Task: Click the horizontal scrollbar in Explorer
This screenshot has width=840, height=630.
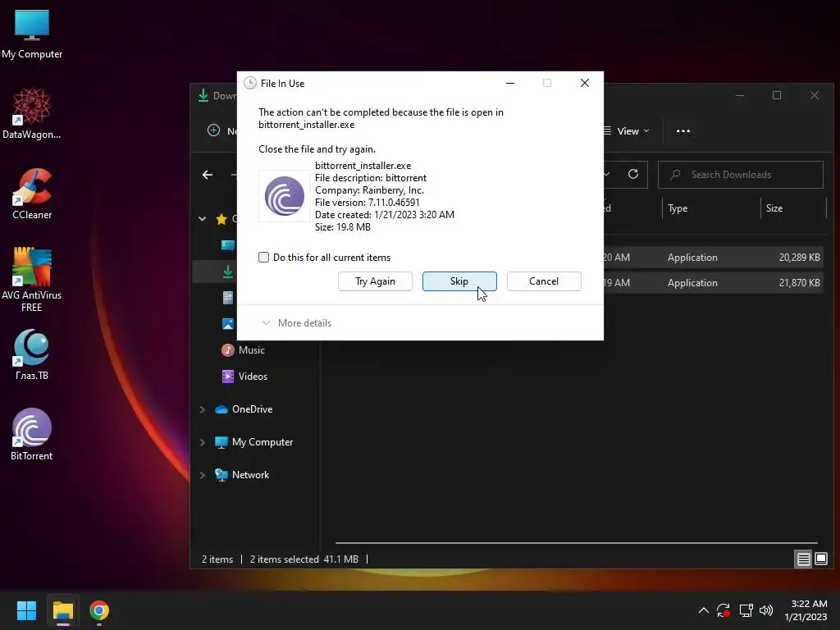Action: point(577,543)
